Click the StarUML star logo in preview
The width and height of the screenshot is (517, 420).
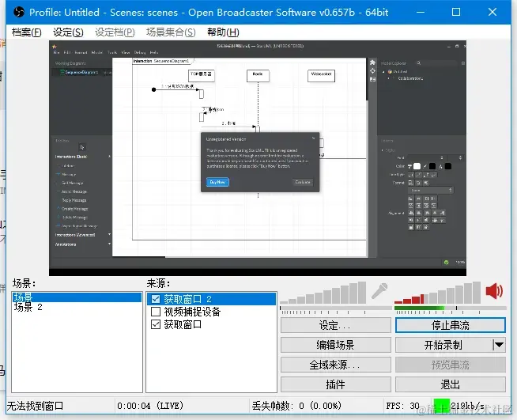(x=55, y=47)
